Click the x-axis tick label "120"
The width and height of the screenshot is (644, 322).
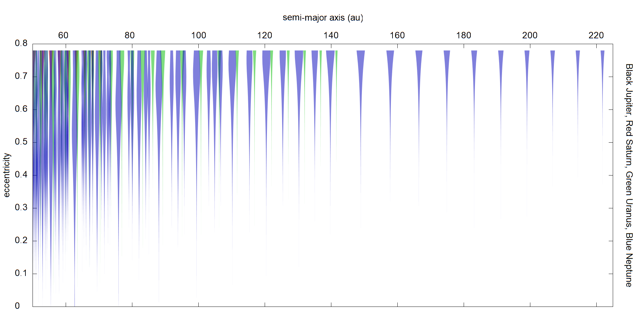(x=265, y=35)
